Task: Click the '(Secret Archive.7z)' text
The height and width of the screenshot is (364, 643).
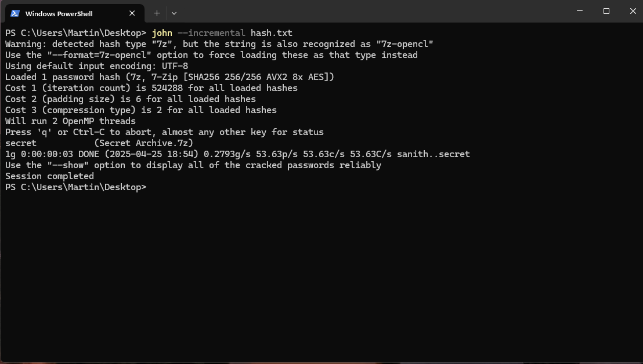Action: click(x=143, y=143)
